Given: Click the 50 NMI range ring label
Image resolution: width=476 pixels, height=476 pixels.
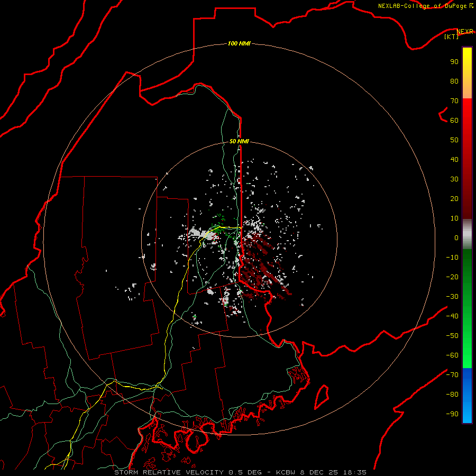Looking at the screenshot, I should coord(239,141).
